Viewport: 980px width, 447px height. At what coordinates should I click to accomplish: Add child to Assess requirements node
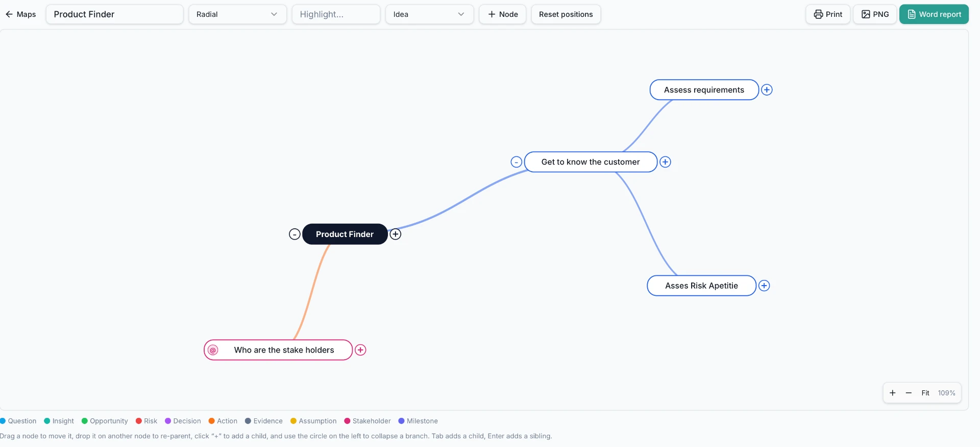tap(767, 90)
